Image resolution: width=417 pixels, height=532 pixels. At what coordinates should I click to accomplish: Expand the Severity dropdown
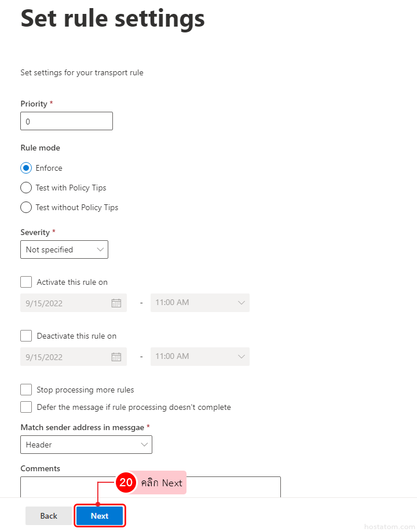click(64, 250)
